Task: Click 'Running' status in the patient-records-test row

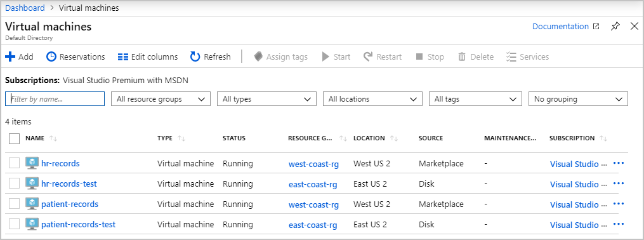Action: click(238, 224)
